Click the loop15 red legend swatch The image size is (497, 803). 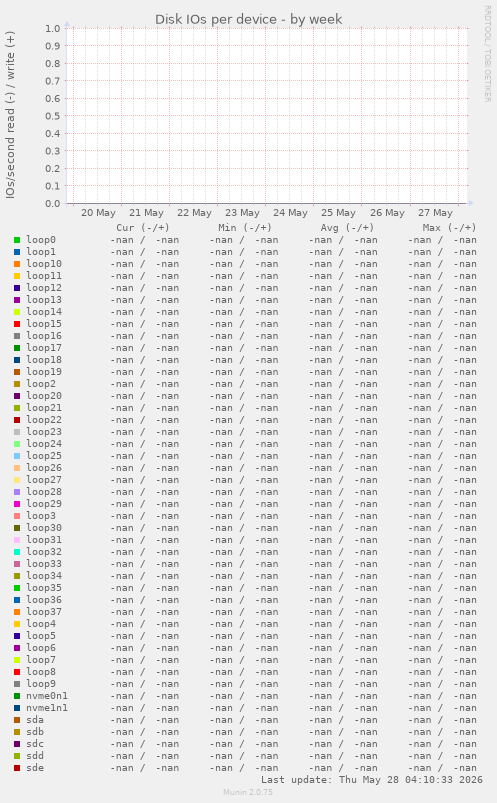click(x=17, y=324)
